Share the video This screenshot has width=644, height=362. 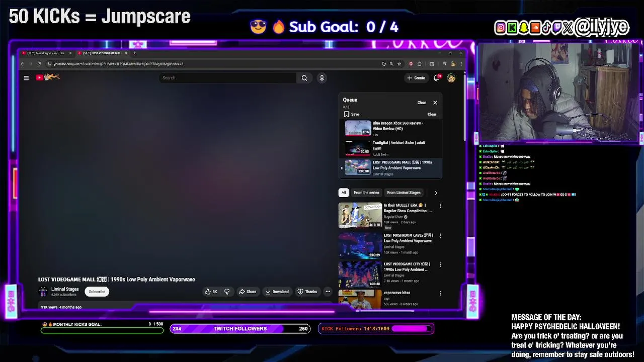[248, 292]
